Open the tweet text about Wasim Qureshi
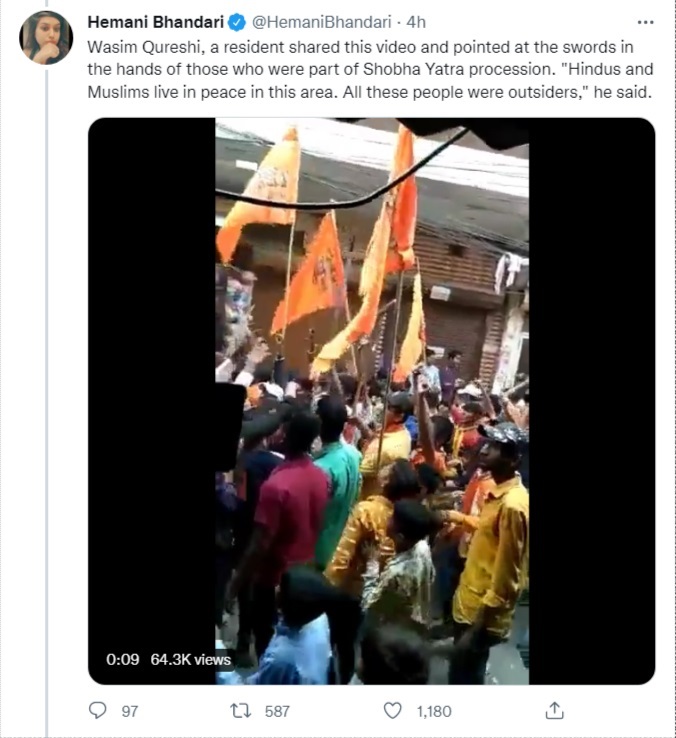 coord(370,70)
